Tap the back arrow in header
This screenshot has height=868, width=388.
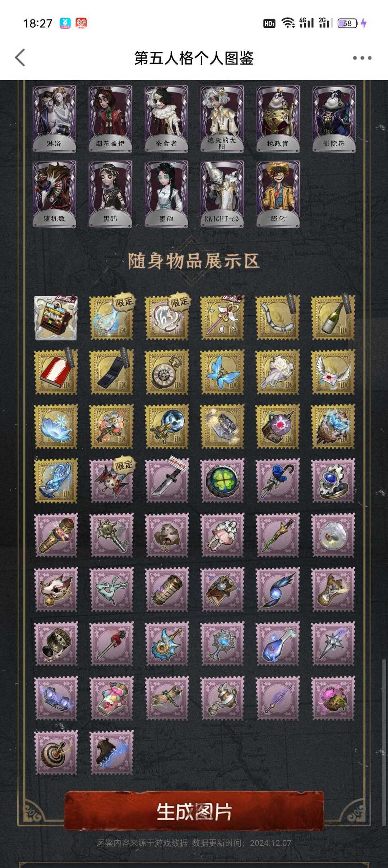coord(20,58)
